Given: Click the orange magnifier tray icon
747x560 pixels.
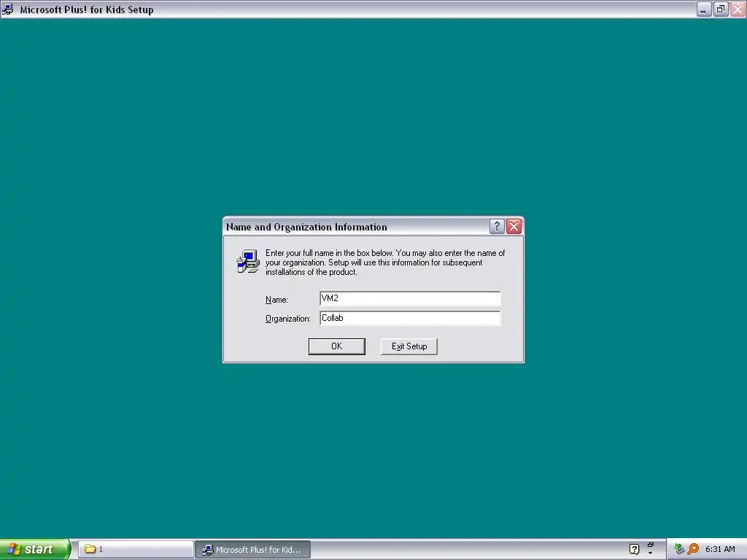Looking at the screenshot, I should tap(694, 549).
